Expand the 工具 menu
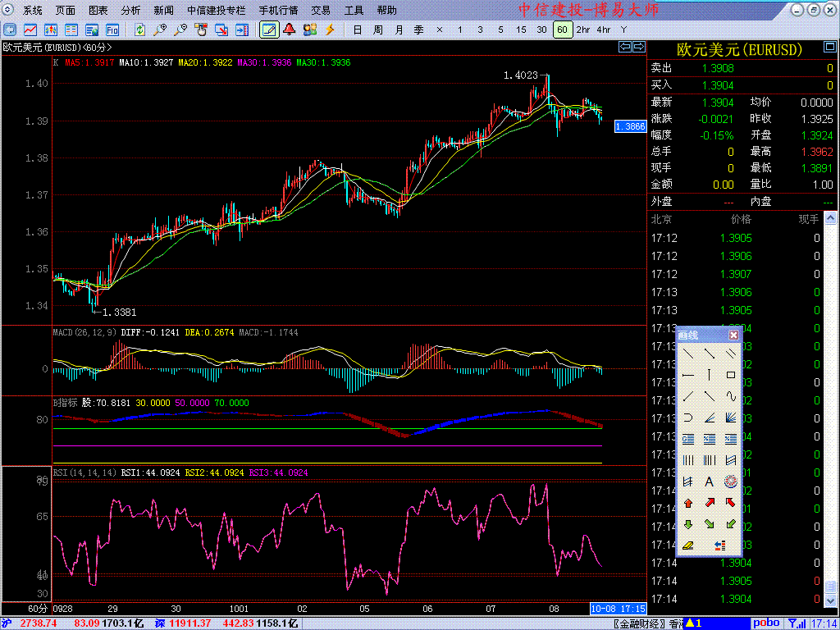This screenshot has width=840, height=630. click(x=354, y=11)
